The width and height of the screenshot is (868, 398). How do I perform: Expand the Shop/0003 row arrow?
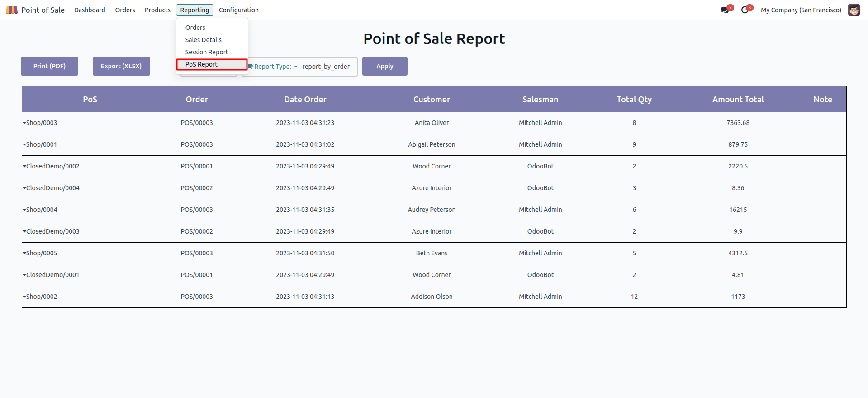(24, 123)
